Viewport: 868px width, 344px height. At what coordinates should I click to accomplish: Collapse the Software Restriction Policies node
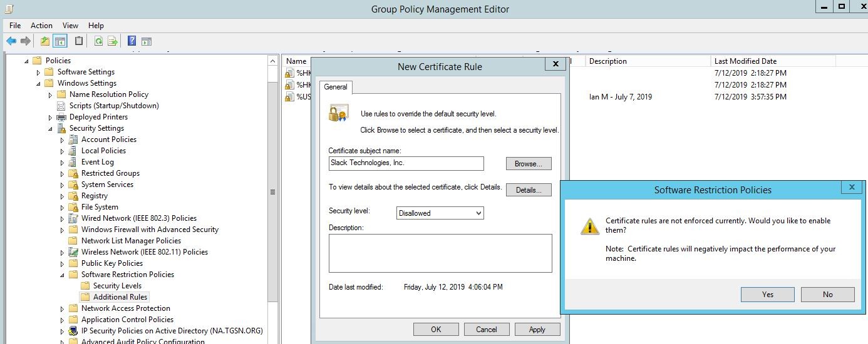click(x=62, y=275)
